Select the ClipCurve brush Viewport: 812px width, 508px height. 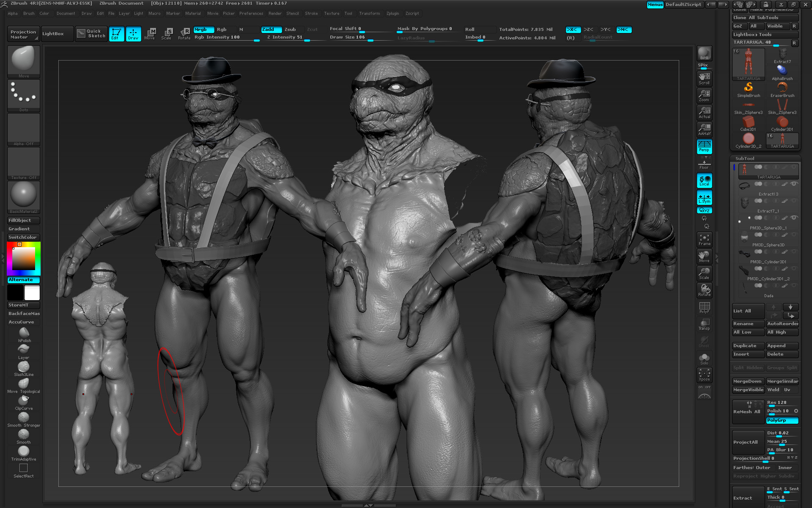click(24, 402)
